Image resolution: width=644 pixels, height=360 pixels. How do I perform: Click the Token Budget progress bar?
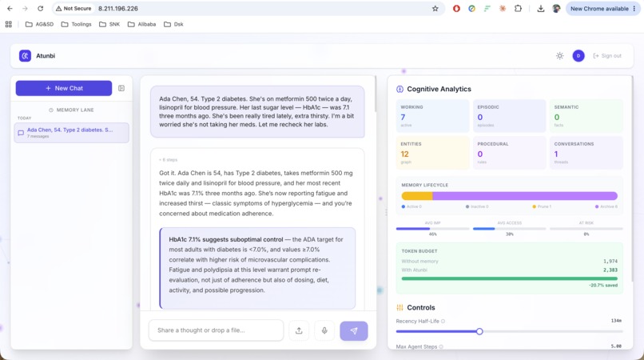pyautogui.click(x=509, y=278)
